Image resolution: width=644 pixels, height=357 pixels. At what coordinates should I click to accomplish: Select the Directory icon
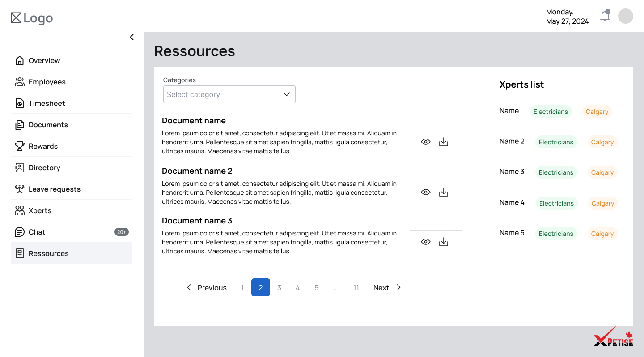[20, 167]
